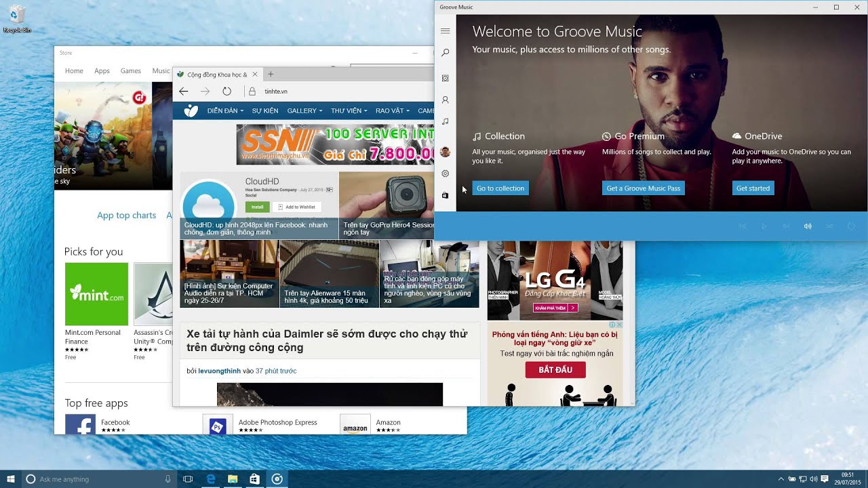Click the user account avatar in Groove
This screenshot has width=868, height=488.
tap(445, 152)
